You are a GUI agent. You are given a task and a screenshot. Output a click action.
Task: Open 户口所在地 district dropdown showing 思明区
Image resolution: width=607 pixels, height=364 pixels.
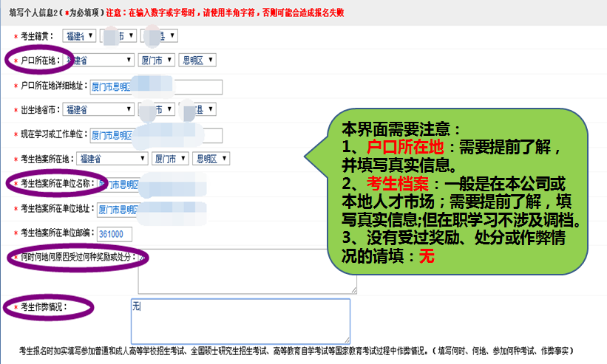tap(197, 61)
